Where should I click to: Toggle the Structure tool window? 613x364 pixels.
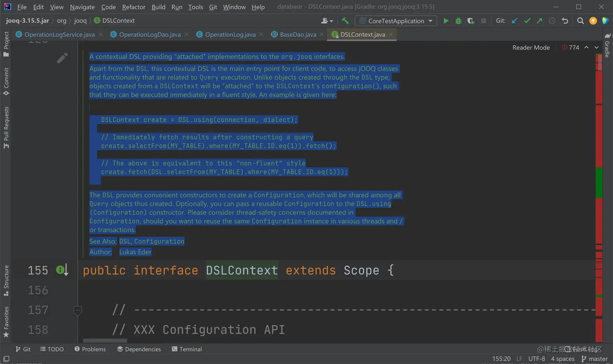(6, 281)
